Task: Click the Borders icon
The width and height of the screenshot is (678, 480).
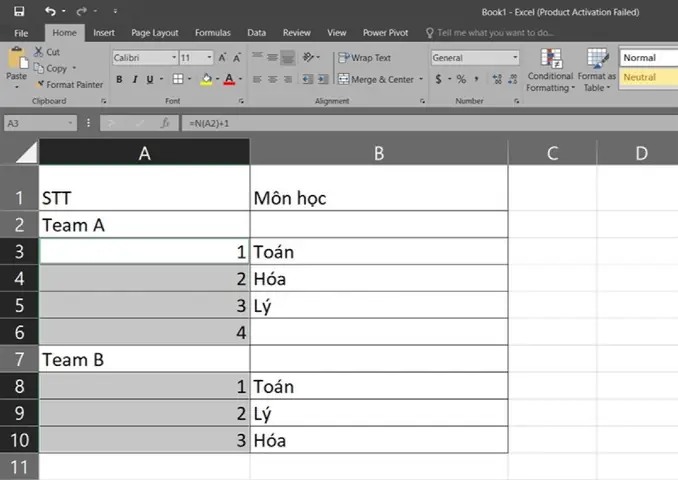Action: coord(178,79)
